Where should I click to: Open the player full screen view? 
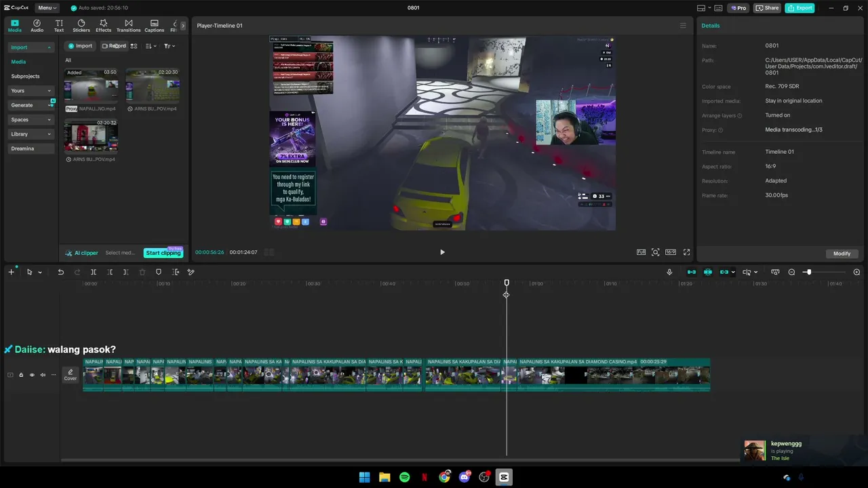686,252
